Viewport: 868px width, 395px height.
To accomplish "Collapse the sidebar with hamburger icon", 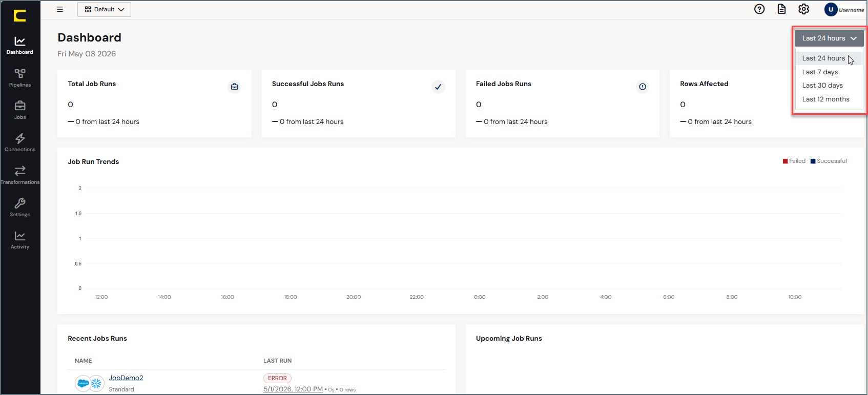I will (60, 9).
